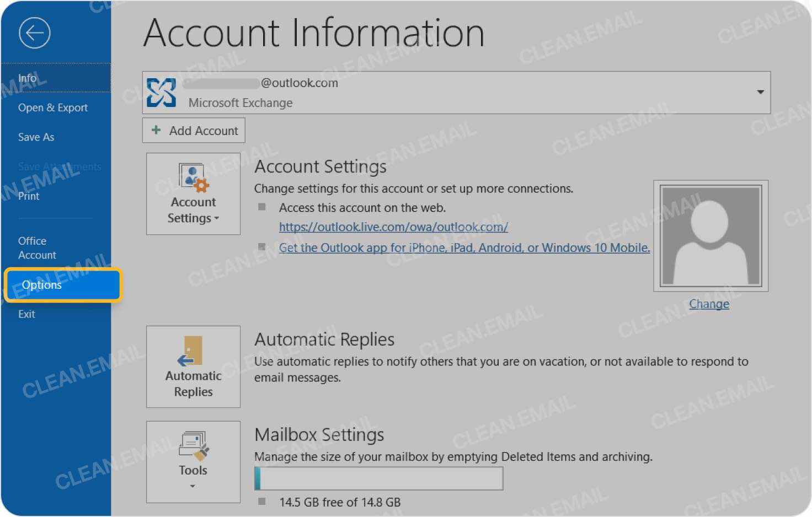Open the Account Settings dropdown chevron
The image size is (812, 517).
point(217,218)
